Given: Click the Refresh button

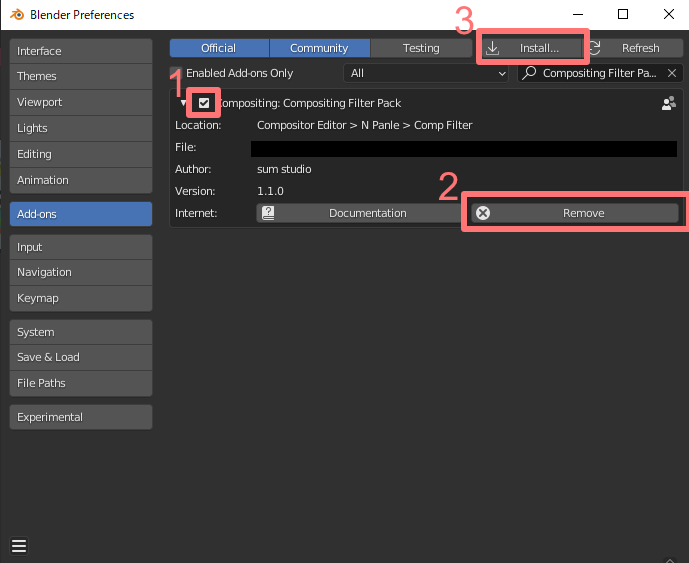Looking at the screenshot, I should click(x=634, y=48).
